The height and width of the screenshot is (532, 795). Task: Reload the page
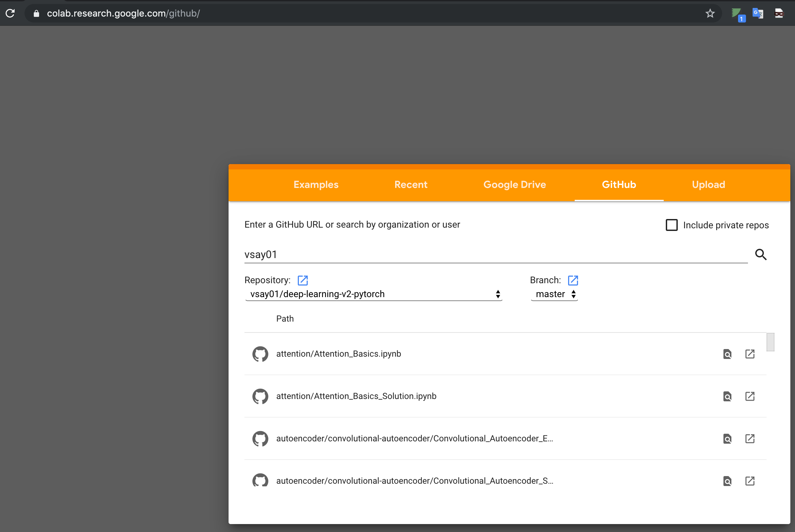pyautogui.click(x=10, y=14)
